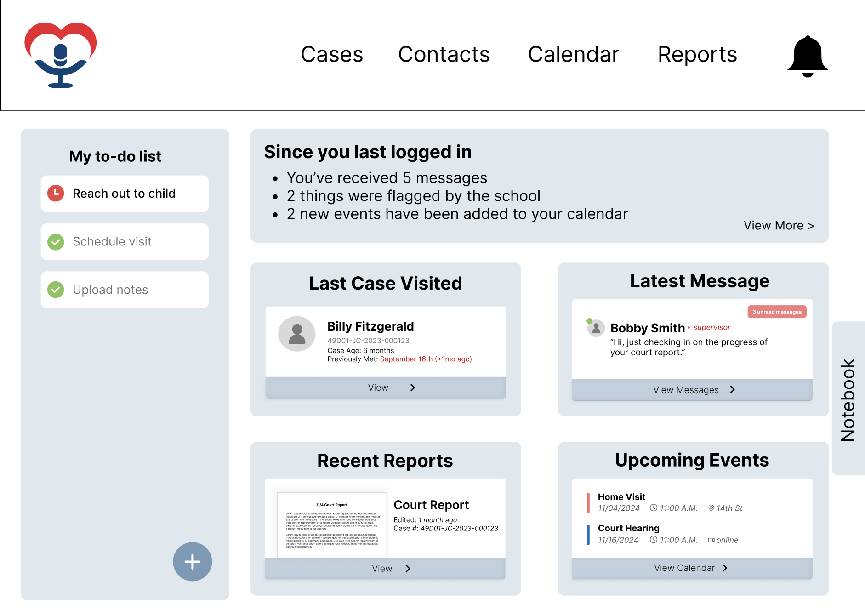Click the September 16th previously met date
Viewport: 865px width, 616px height.
(426, 359)
